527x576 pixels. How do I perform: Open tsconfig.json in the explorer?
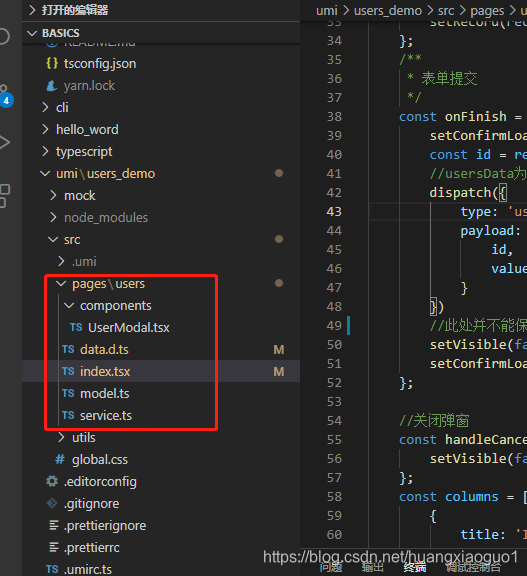tap(161, 64)
